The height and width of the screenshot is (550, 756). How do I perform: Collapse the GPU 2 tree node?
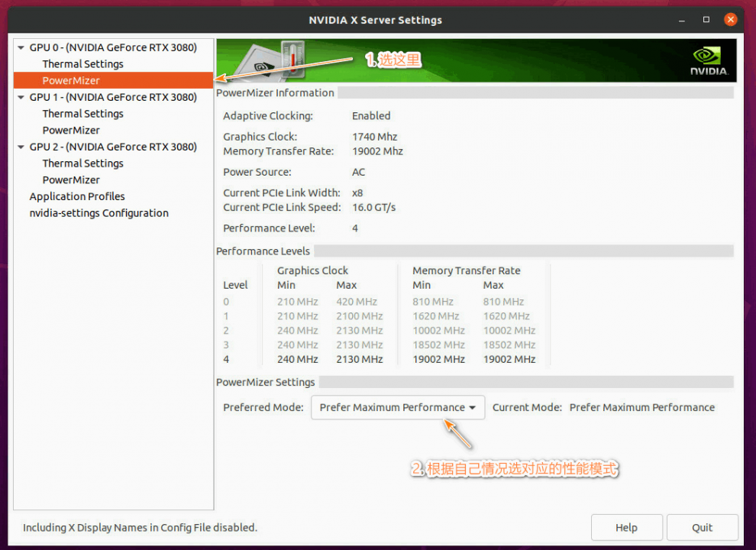point(21,147)
